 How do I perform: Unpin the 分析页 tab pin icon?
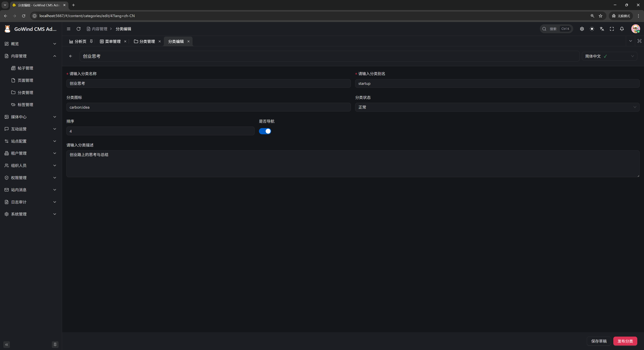click(x=91, y=41)
